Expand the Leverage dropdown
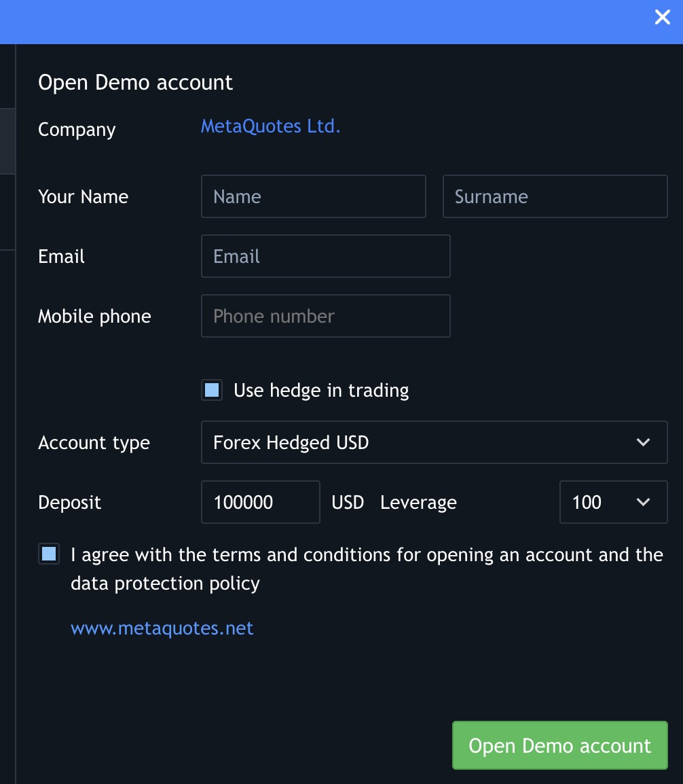 point(614,502)
